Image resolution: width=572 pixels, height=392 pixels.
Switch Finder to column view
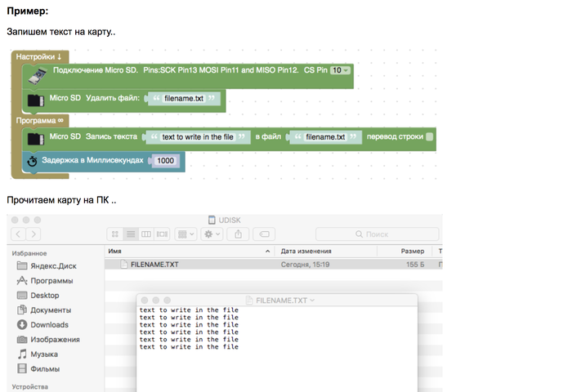tap(145, 234)
